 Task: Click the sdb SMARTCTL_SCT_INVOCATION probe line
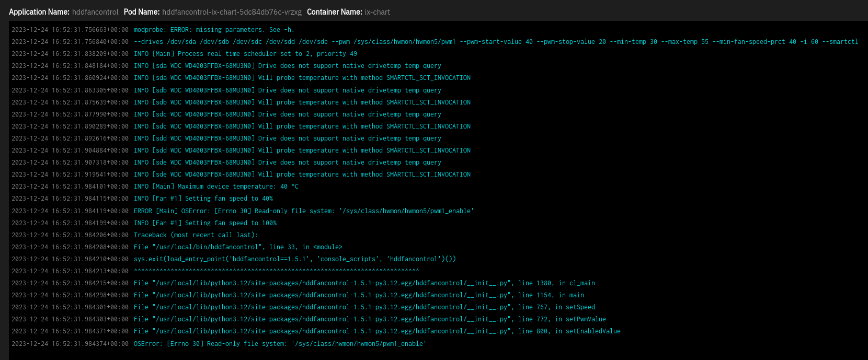coord(302,102)
